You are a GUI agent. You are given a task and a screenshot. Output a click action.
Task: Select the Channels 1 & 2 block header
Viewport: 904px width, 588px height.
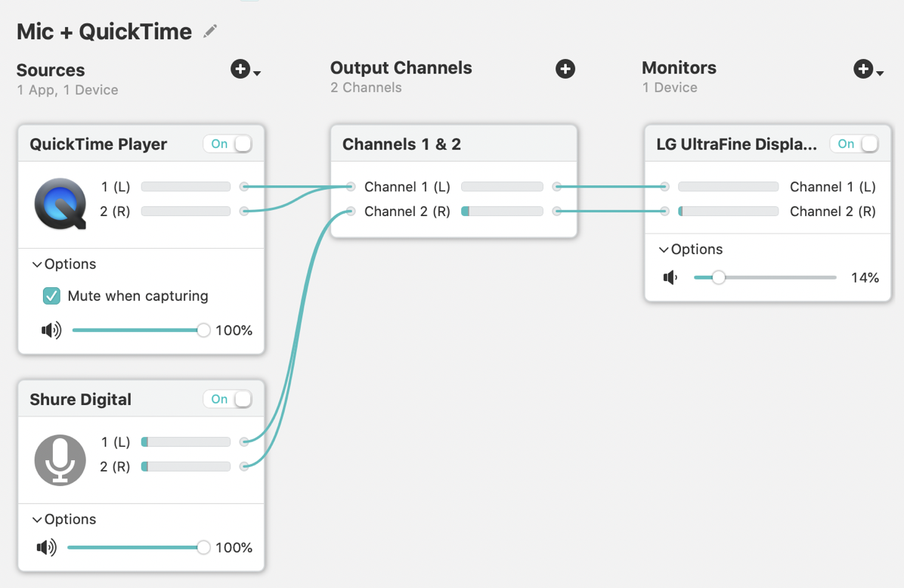[x=454, y=144]
